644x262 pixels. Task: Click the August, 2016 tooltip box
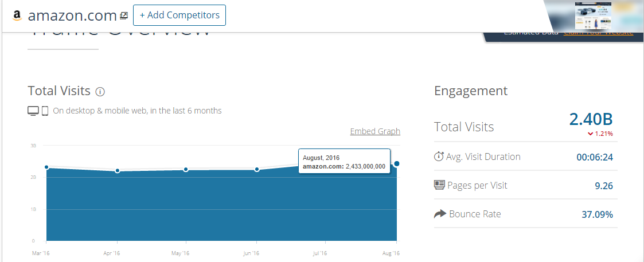(344, 162)
